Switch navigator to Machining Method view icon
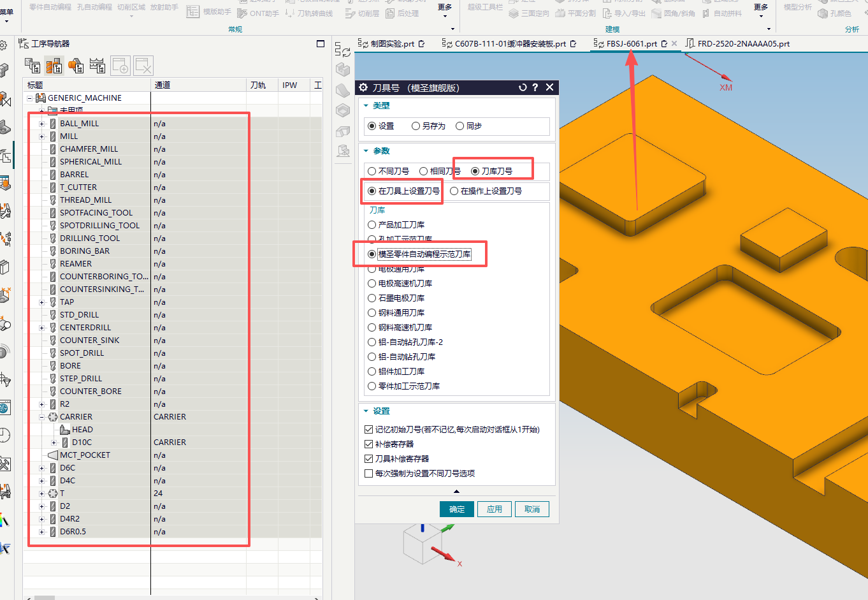868x600 pixels. (x=98, y=66)
